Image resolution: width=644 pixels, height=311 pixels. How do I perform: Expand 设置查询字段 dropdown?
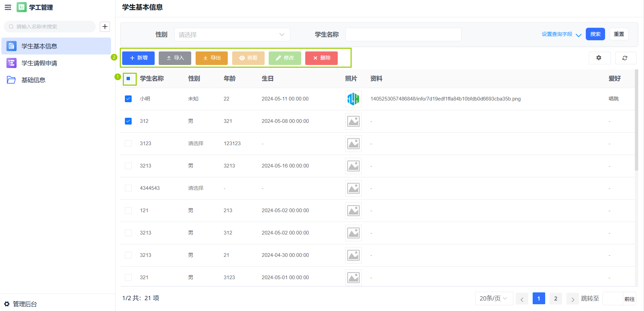tap(561, 34)
